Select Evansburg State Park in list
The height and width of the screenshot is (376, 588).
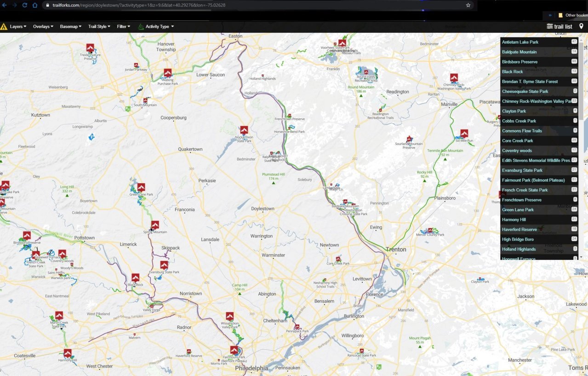[539, 170]
